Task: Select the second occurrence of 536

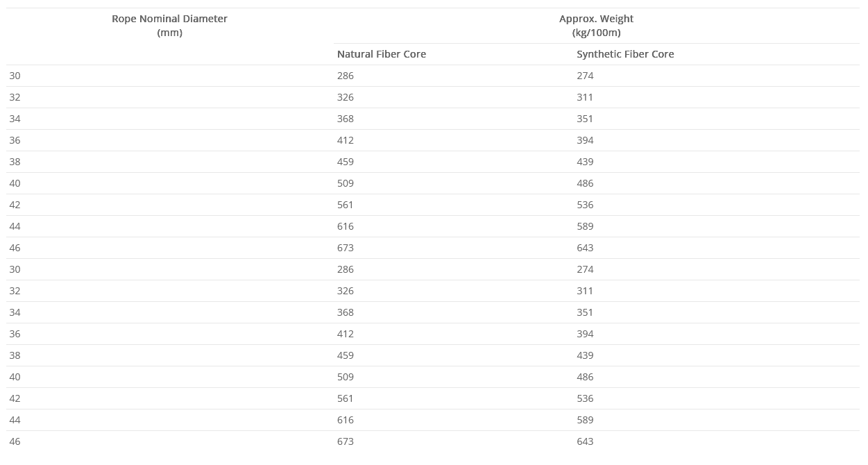Action: pyautogui.click(x=585, y=398)
